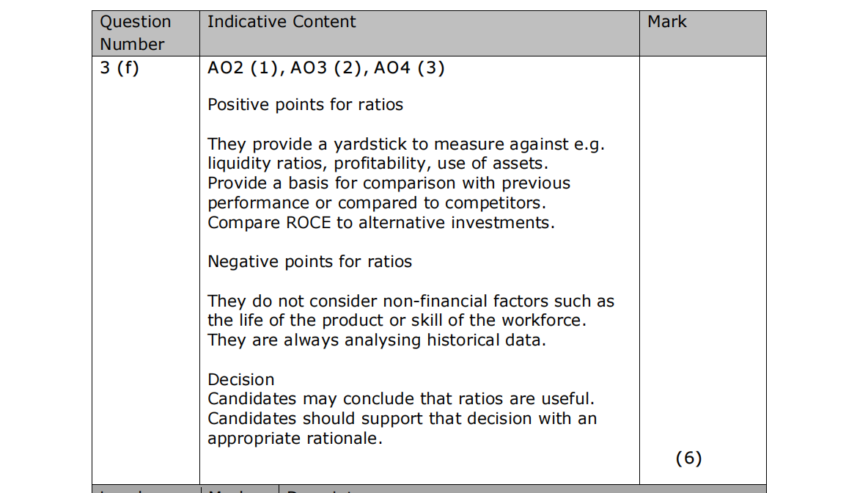The image size is (868, 493).
Task: Click the "3 (f)" question number cell
Action: (x=119, y=69)
